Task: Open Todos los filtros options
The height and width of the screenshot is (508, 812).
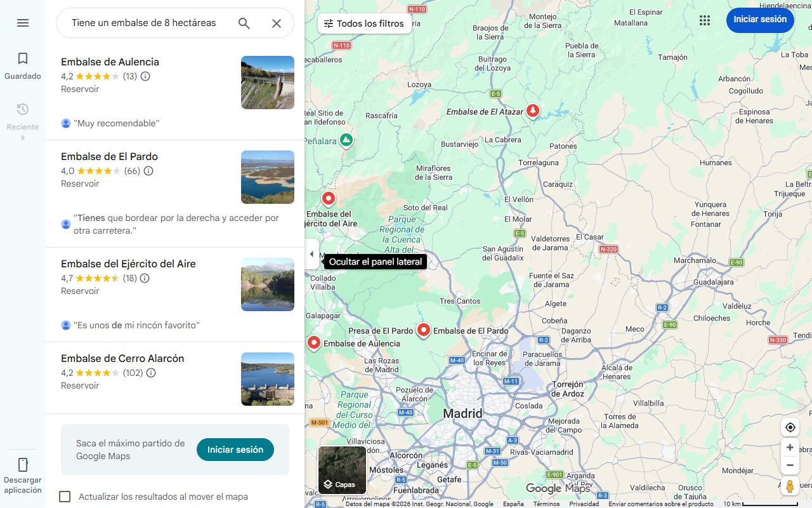Action: 364,23
